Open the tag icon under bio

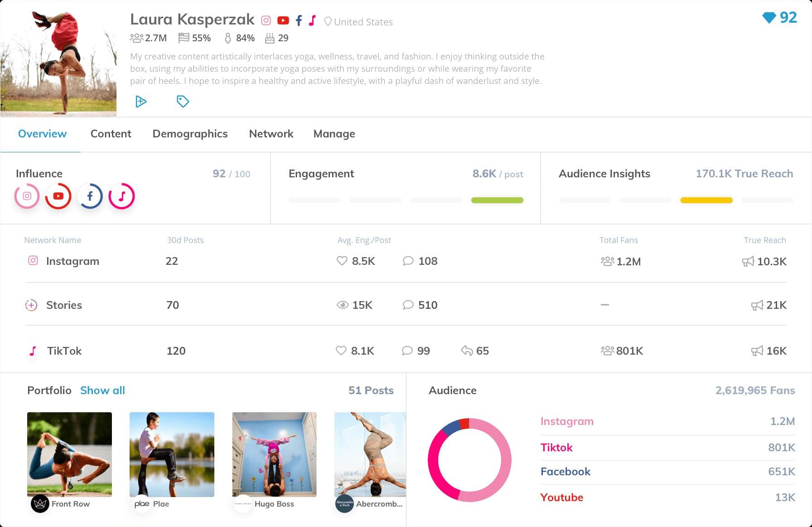[x=183, y=102]
